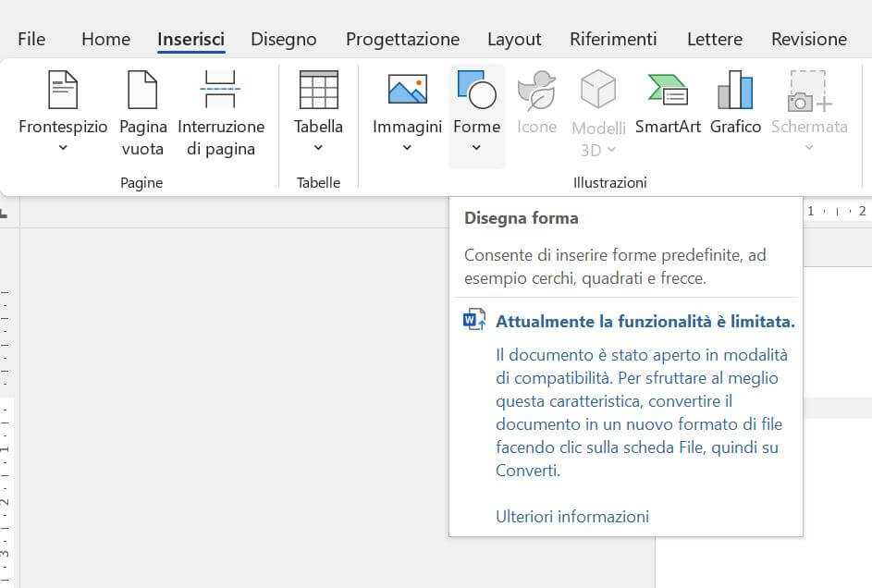Click the Modelli 3D cube icon
Screen dimensions: 872x588
(598, 91)
